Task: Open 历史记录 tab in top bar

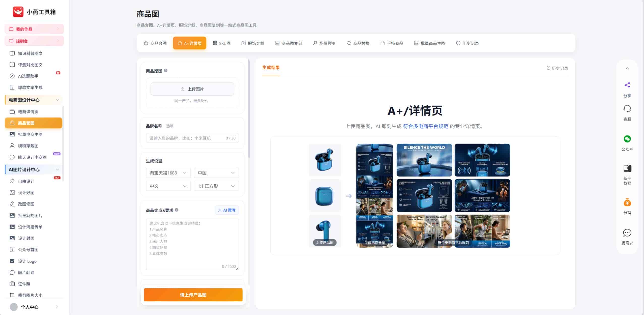Action: point(467,43)
